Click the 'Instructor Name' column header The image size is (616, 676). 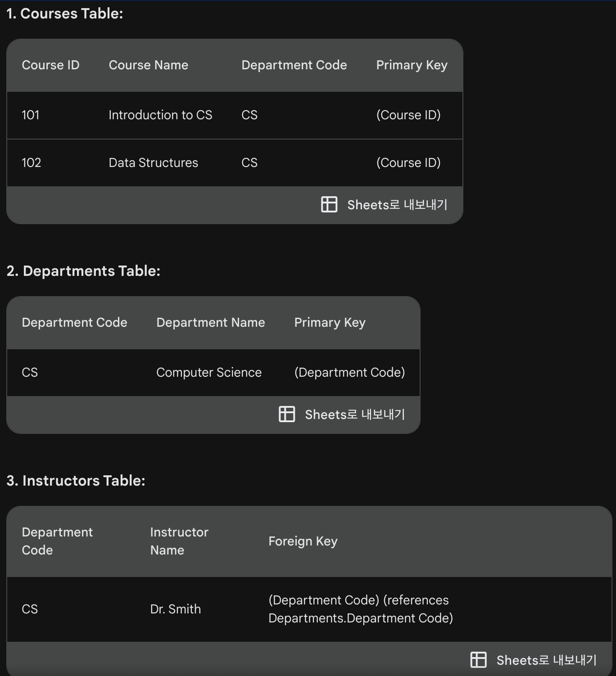(x=179, y=541)
